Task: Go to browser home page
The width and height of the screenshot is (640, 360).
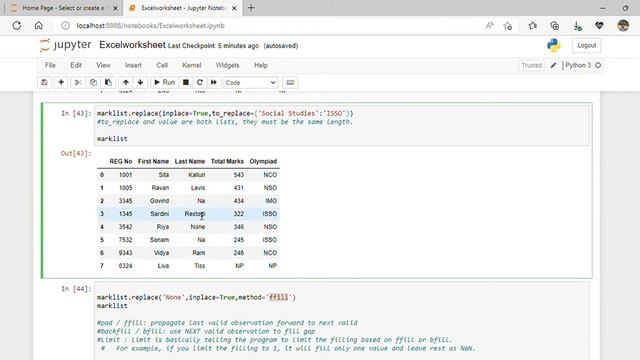Action: click(x=38, y=26)
